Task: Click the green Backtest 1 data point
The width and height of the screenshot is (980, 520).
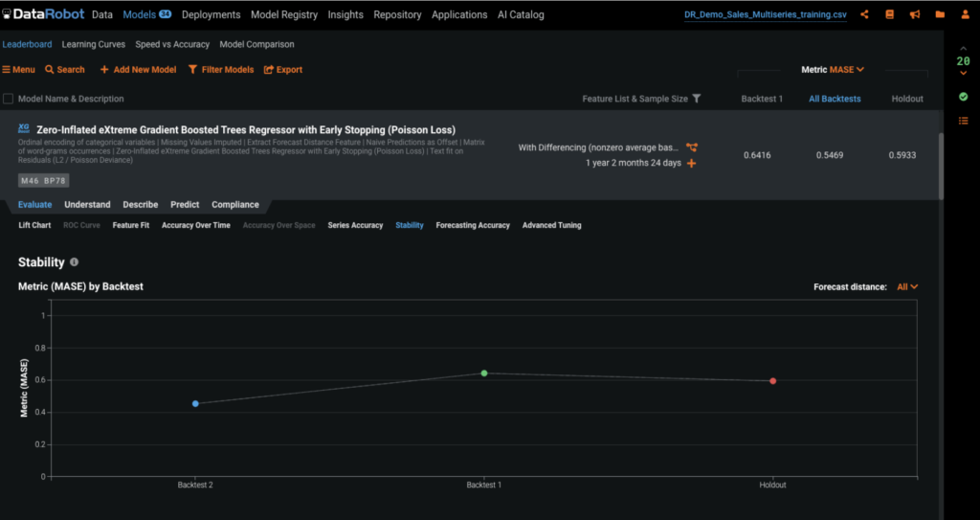Action: click(x=484, y=373)
